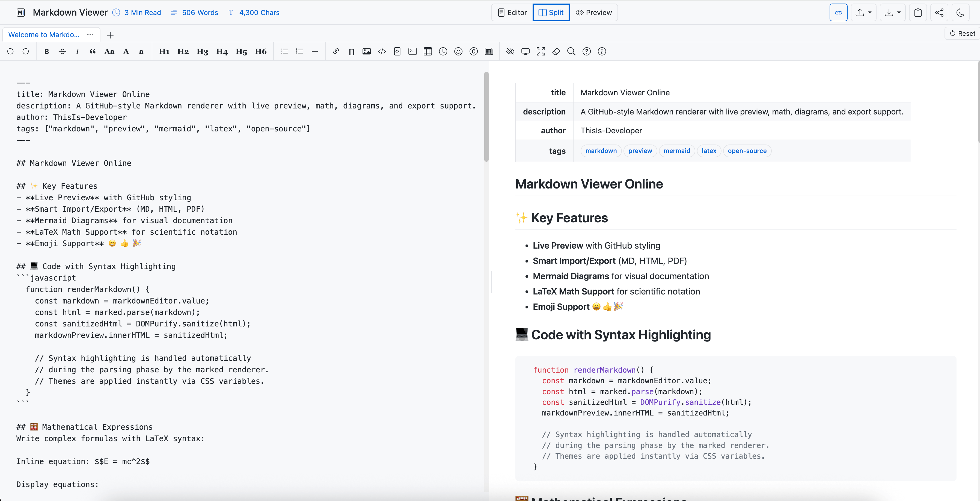
Task: Click the 4,300 Chars counter
Action: click(254, 13)
